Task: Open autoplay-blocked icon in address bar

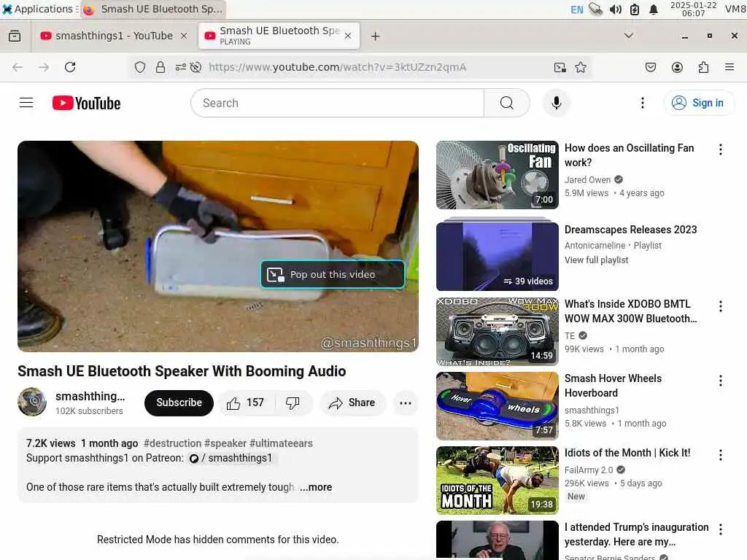Action: pos(196,67)
